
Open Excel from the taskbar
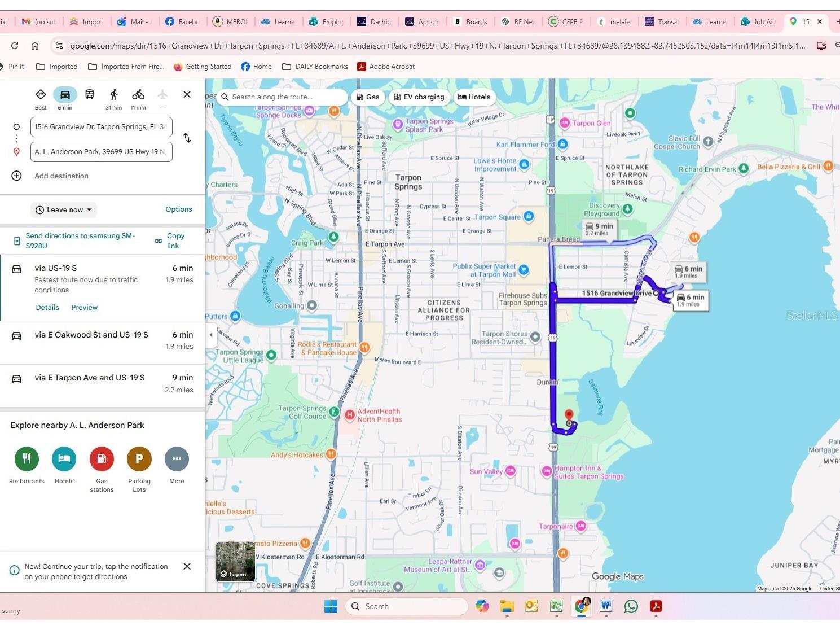click(x=556, y=606)
